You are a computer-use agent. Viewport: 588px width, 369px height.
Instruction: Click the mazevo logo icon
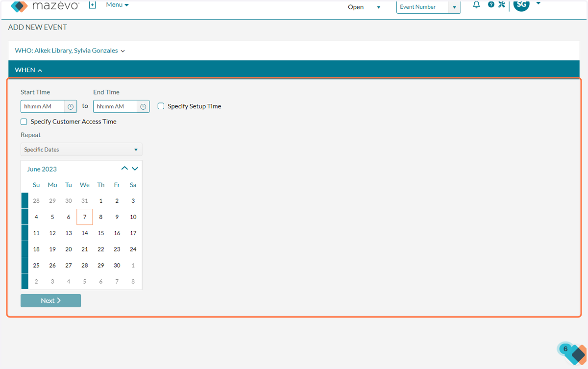pos(19,6)
